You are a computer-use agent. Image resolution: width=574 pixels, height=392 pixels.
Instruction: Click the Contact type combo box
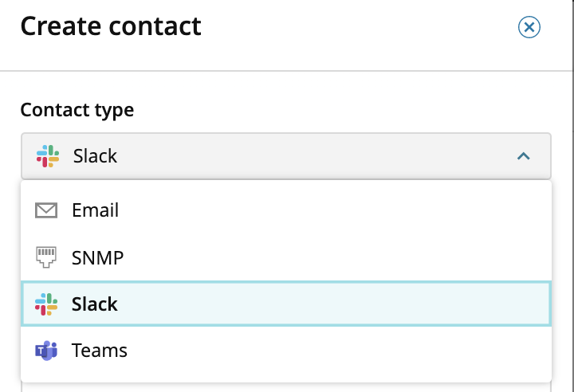point(285,156)
